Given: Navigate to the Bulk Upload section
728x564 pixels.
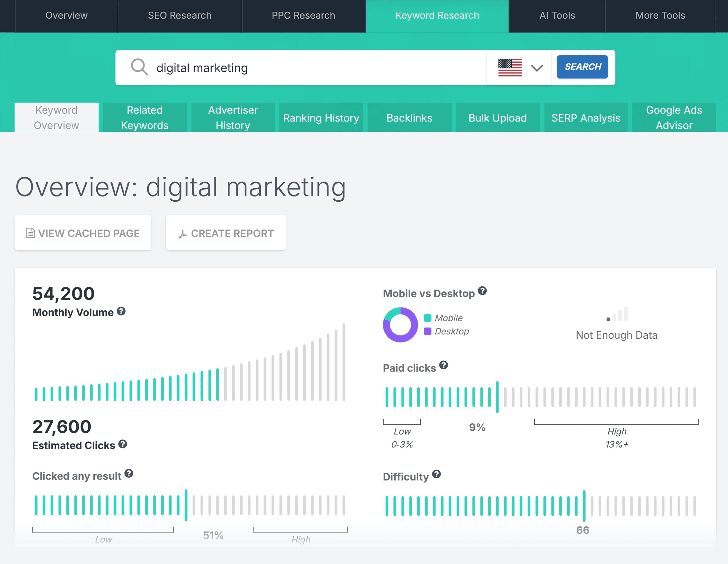Looking at the screenshot, I should tap(496, 118).
